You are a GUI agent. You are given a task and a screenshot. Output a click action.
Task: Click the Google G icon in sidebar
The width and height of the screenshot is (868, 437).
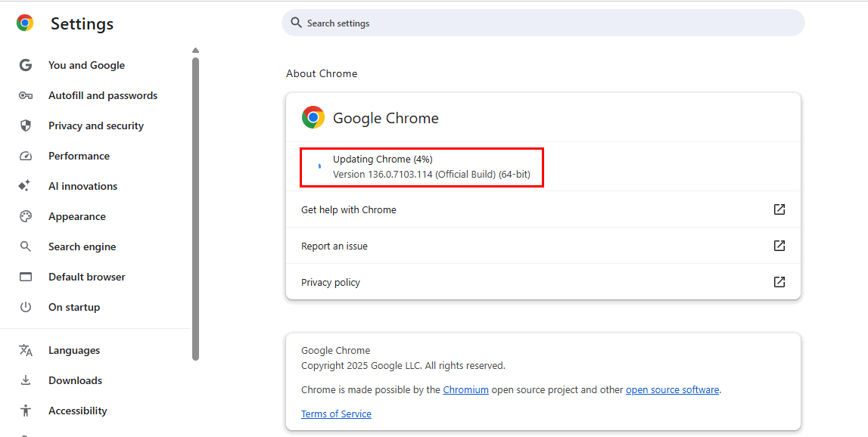tap(26, 65)
